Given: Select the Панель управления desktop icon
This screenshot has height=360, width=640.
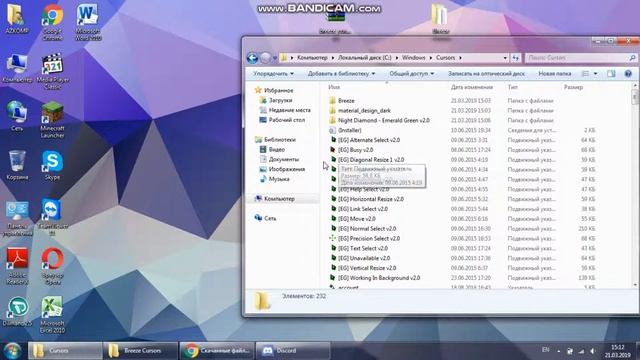Looking at the screenshot, I should [17, 218].
